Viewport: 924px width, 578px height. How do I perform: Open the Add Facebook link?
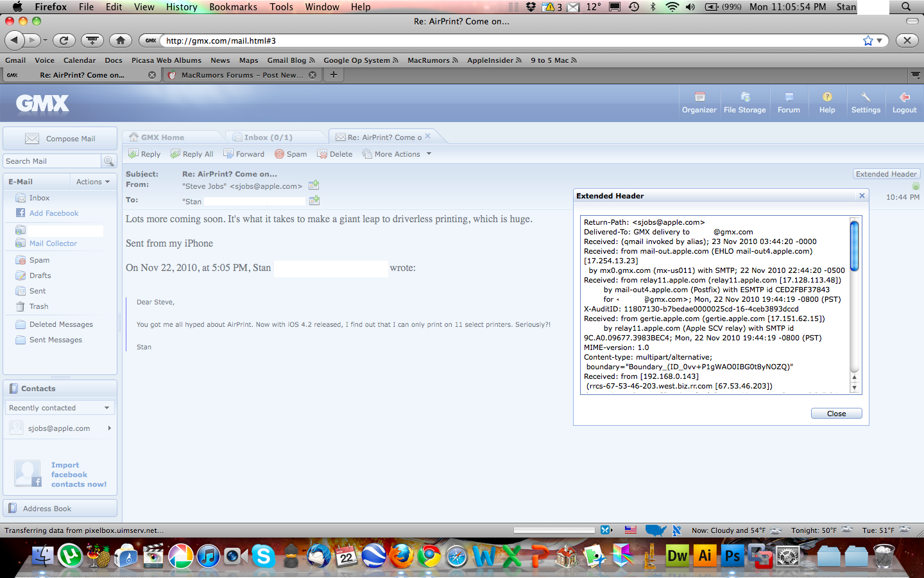[x=54, y=213]
